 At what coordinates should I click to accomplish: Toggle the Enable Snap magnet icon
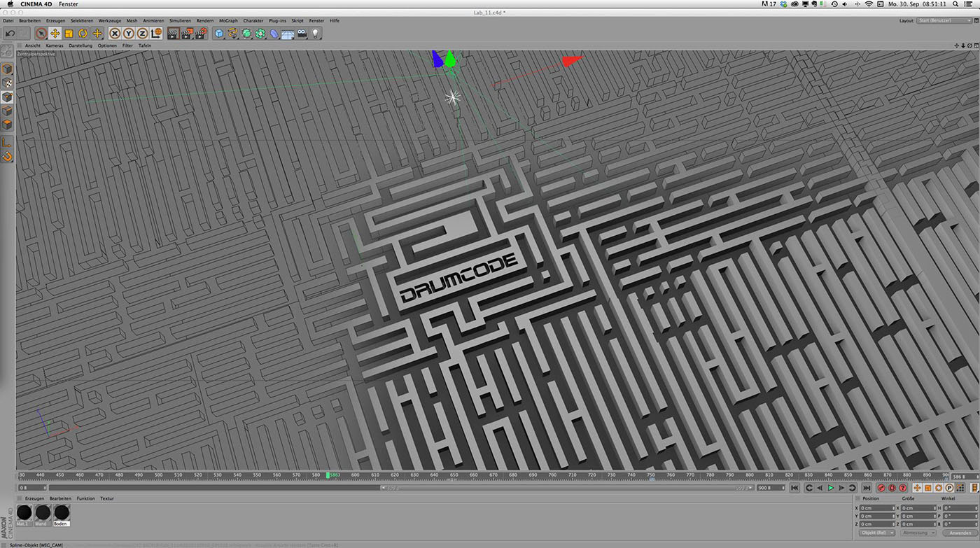click(x=7, y=156)
